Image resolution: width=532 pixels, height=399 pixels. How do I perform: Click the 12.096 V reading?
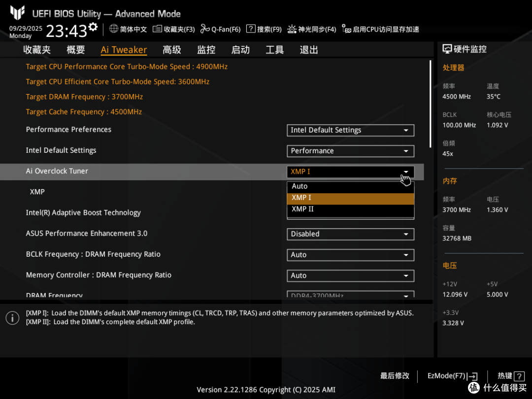455,295
